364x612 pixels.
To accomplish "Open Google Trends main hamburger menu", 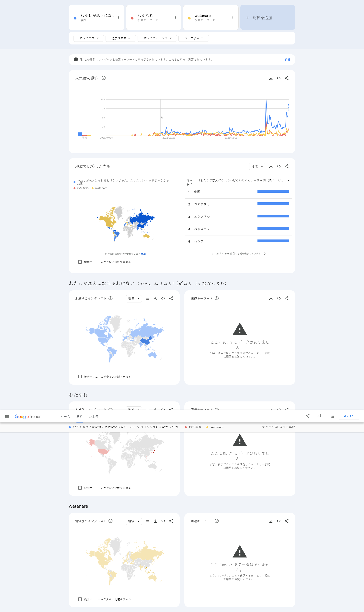I will pos(7,417).
